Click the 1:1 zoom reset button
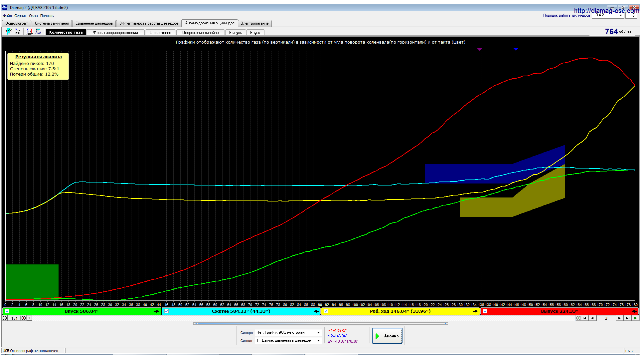The width and height of the screenshot is (644, 355). [x=14, y=318]
